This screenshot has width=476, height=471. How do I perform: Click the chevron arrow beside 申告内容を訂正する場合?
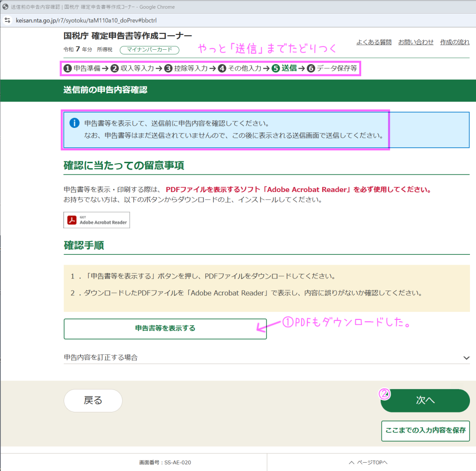[466, 358]
